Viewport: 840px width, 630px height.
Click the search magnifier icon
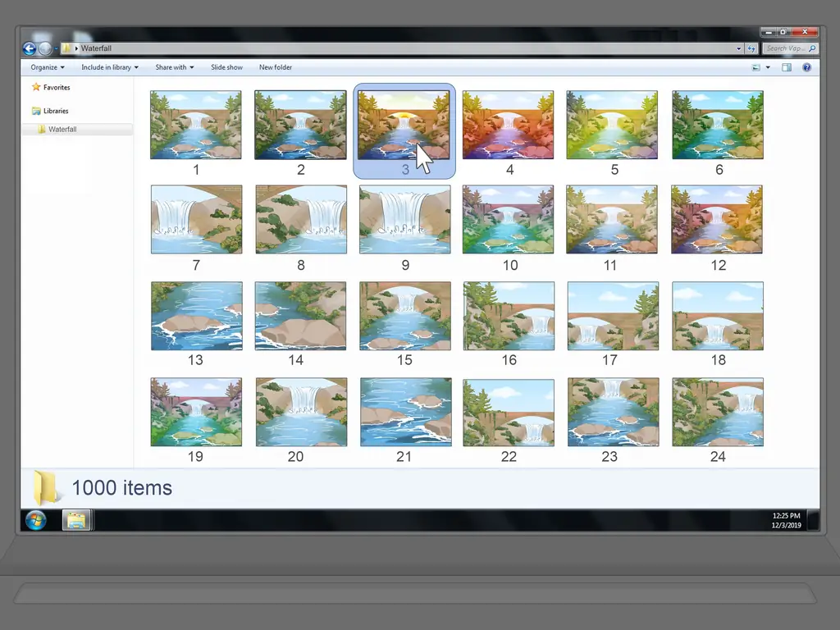(x=812, y=48)
